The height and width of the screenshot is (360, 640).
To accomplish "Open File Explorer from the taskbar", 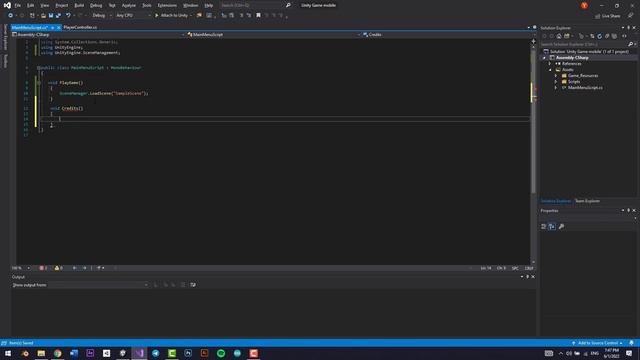I will tap(41, 353).
